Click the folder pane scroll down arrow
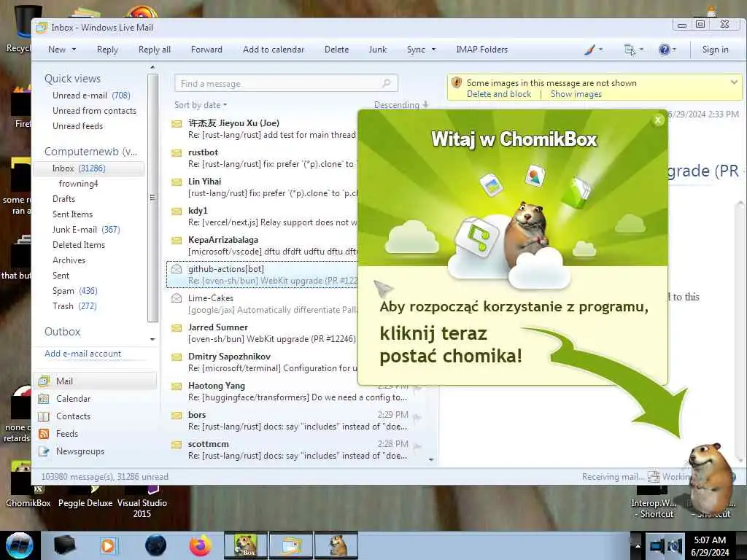Viewport: 747px width, 560px height. [152, 340]
